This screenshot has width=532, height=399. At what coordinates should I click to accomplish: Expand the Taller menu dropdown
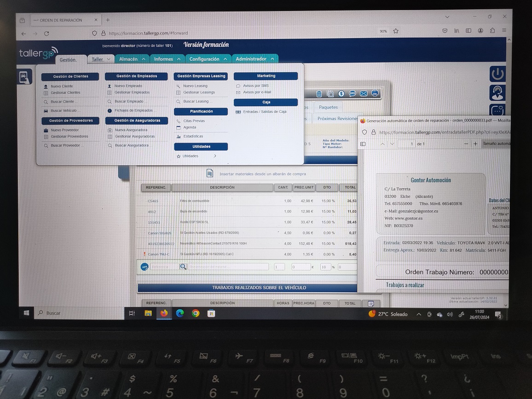(x=109, y=59)
